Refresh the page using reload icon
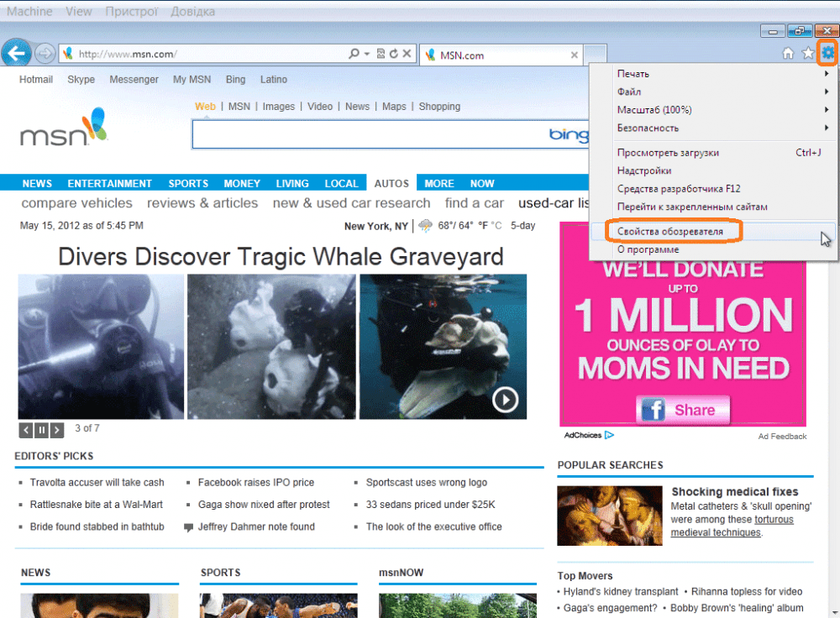 point(393,54)
